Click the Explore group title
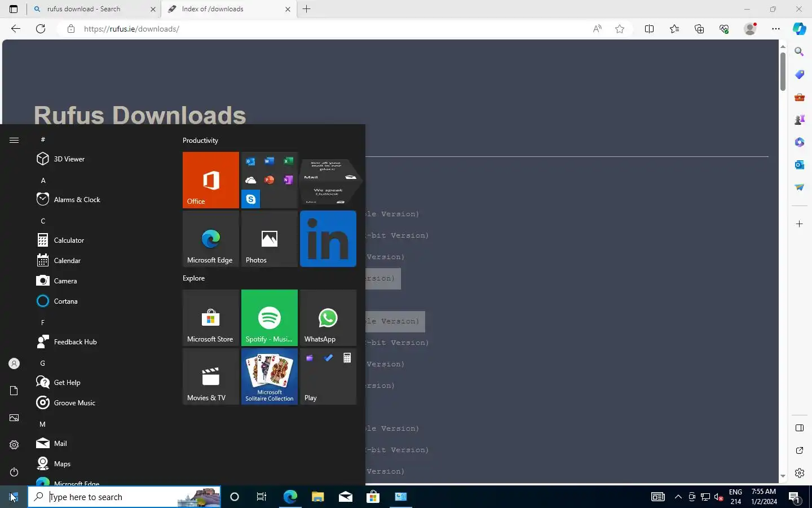This screenshot has width=812, height=508. coord(193,278)
